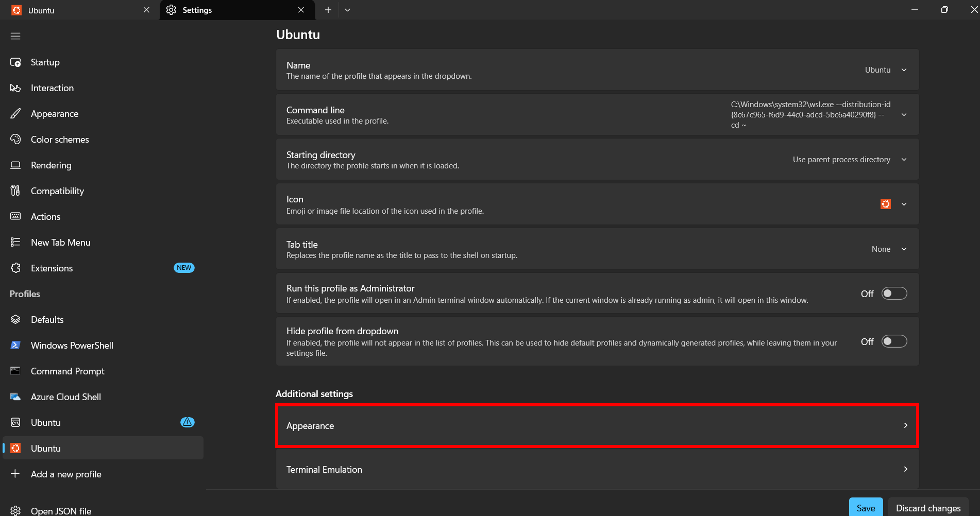Click the Discard changes button
Image resolution: width=980 pixels, height=516 pixels.
point(928,507)
